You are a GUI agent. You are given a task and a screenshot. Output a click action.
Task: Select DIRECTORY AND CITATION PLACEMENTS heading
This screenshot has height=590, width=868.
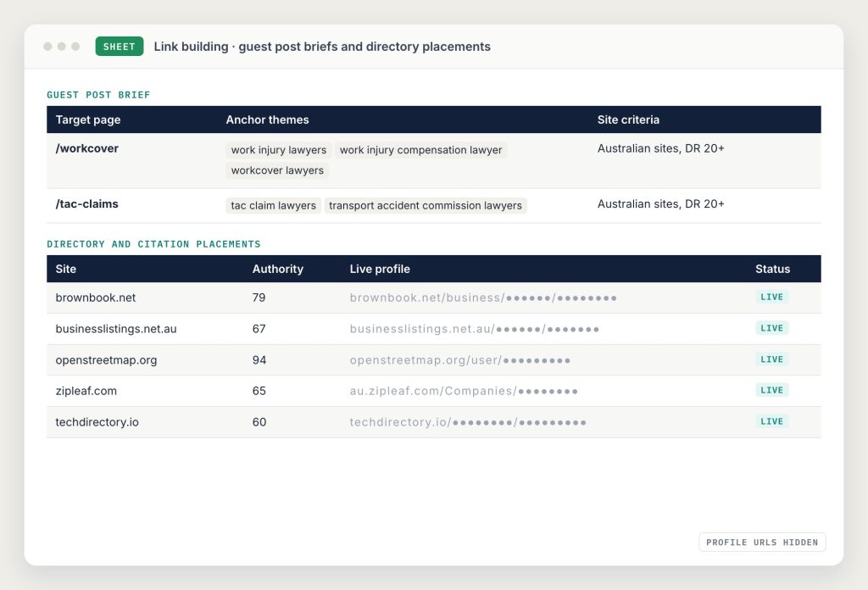(153, 244)
